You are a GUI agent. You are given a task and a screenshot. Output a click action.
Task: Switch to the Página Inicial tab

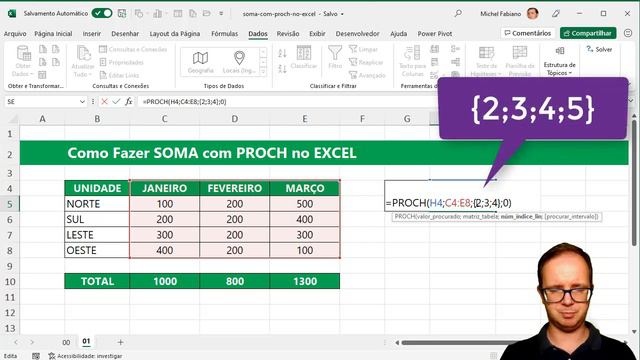point(53,33)
